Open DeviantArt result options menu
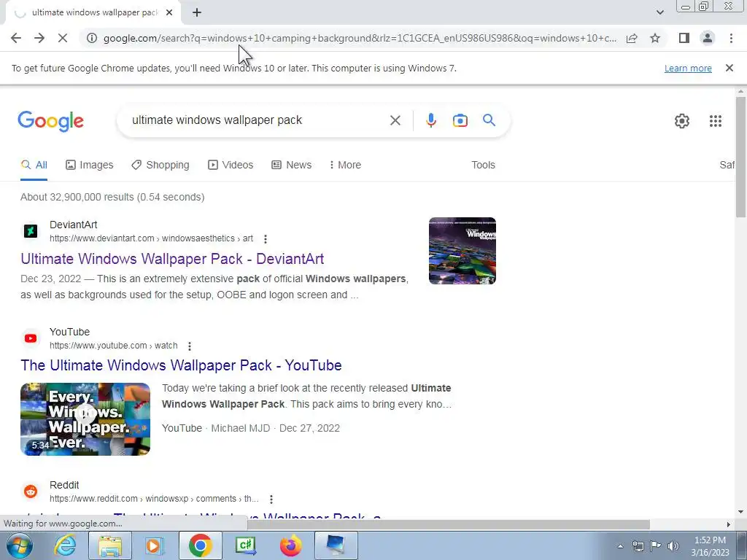The height and width of the screenshot is (560, 747). point(266,238)
